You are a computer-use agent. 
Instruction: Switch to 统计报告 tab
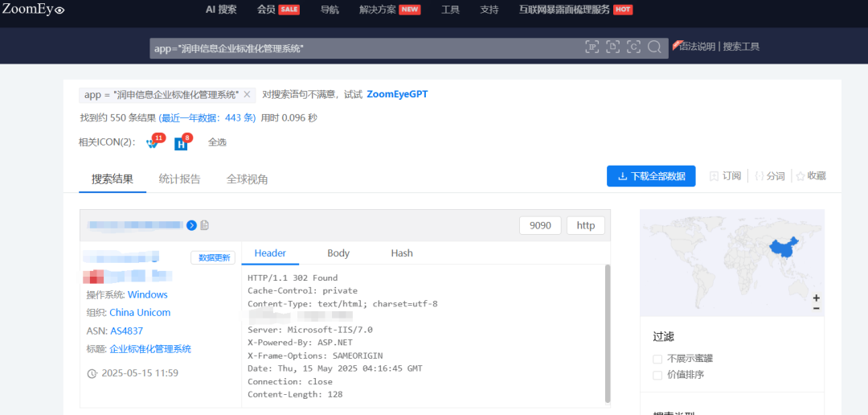pyautogui.click(x=179, y=179)
